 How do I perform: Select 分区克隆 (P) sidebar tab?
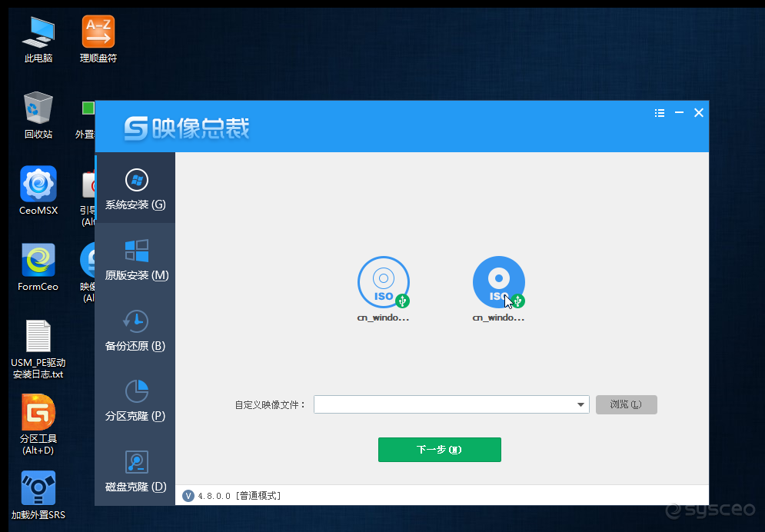point(135,400)
